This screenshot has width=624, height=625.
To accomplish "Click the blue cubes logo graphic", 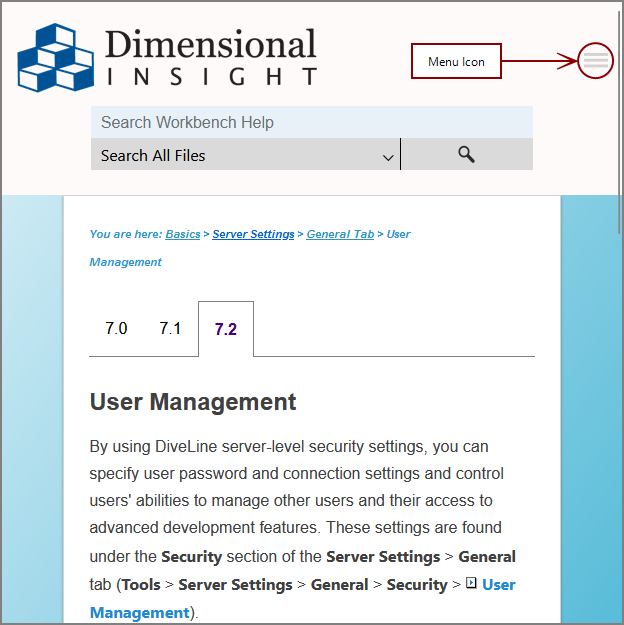I will coord(57,58).
